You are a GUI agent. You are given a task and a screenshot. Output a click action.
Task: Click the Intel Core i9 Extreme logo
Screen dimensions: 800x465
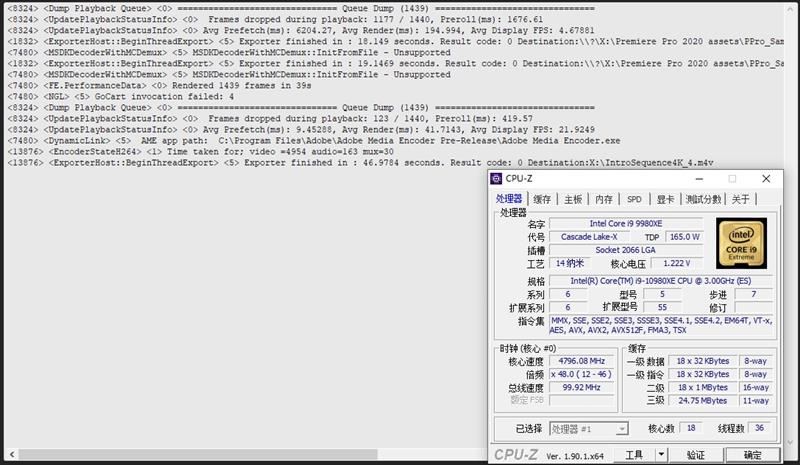coord(741,243)
